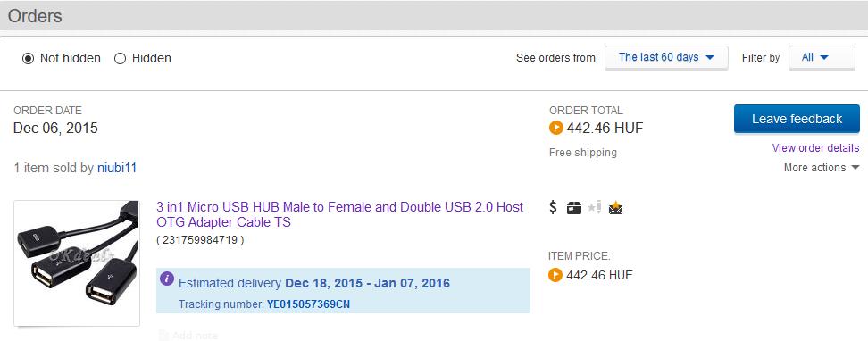868x341 pixels.
Task: Open the Filter by All dropdown
Action: (x=822, y=57)
